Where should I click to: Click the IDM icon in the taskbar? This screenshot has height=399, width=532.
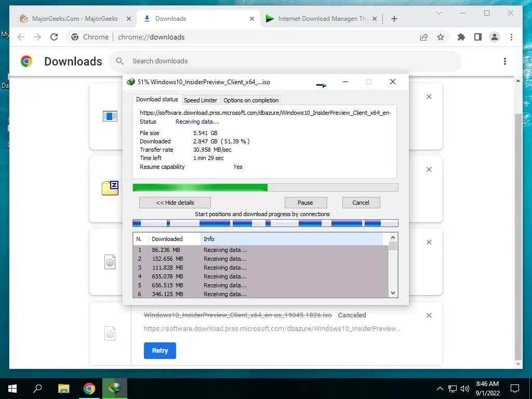pyautogui.click(x=115, y=389)
